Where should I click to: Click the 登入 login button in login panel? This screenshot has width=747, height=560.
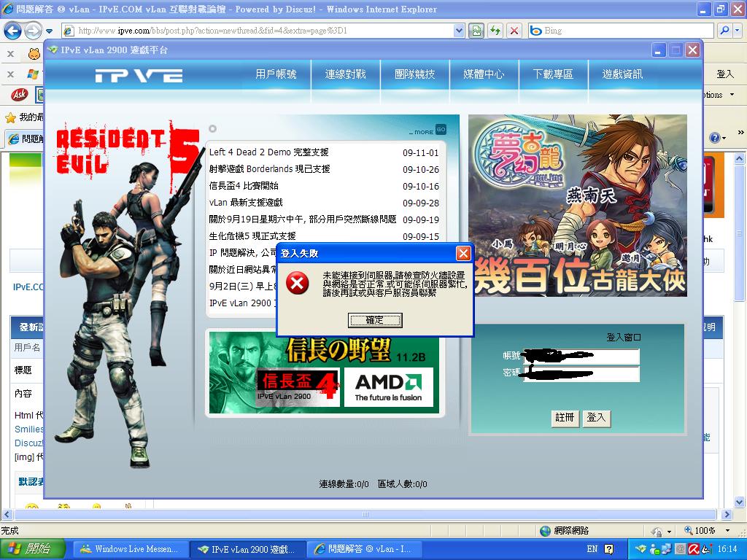596,418
